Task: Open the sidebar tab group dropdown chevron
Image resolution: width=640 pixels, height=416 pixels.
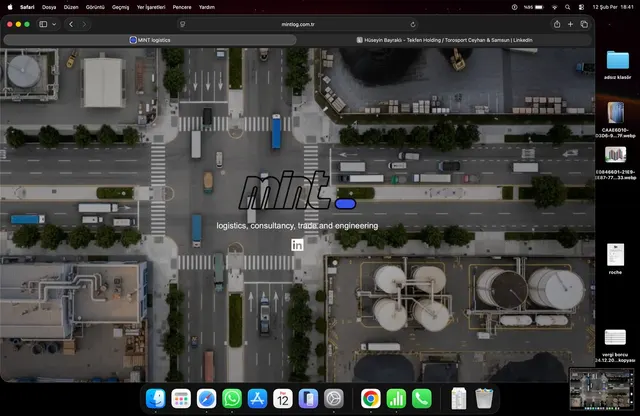Action: pos(54,24)
